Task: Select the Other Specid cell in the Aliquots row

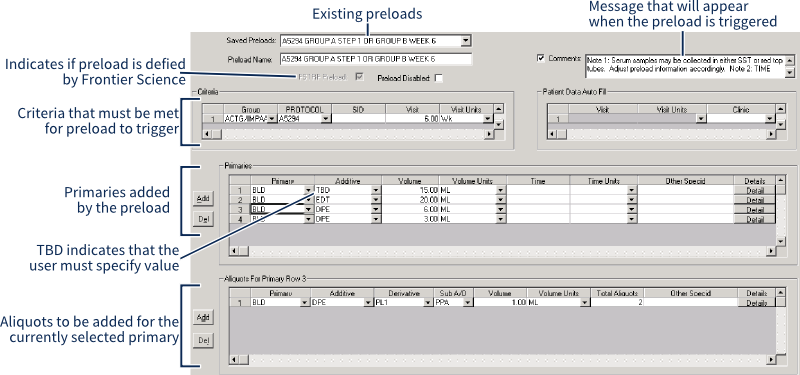Action: pos(691,303)
